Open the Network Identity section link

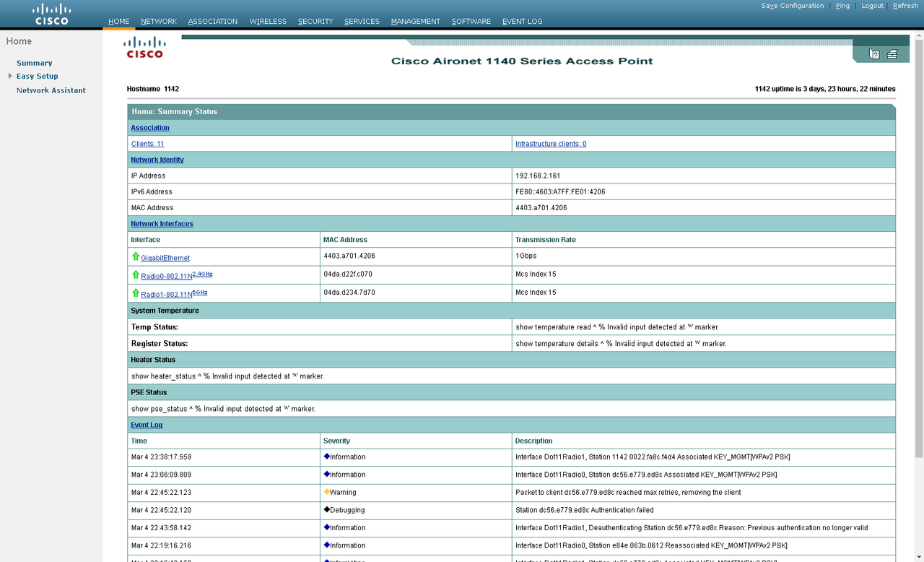157,160
